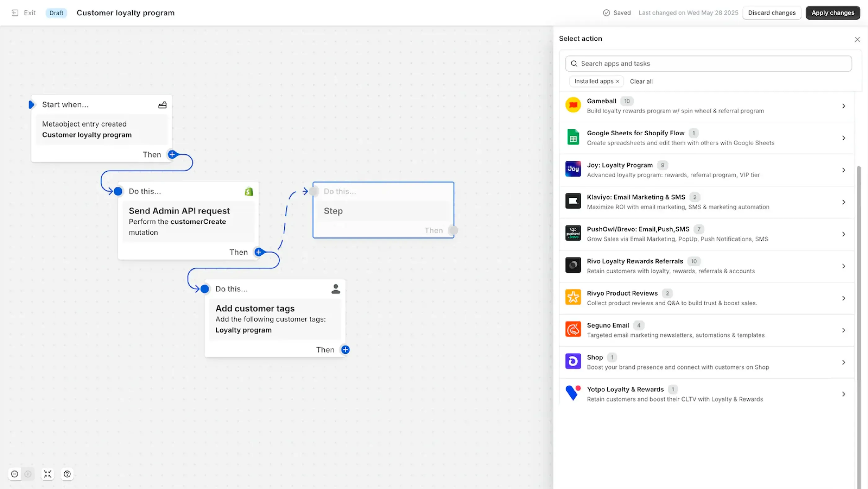Expand the Rivo Loyalty Rewards Referrals entry

pyautogui.click(x=844, y=266)
